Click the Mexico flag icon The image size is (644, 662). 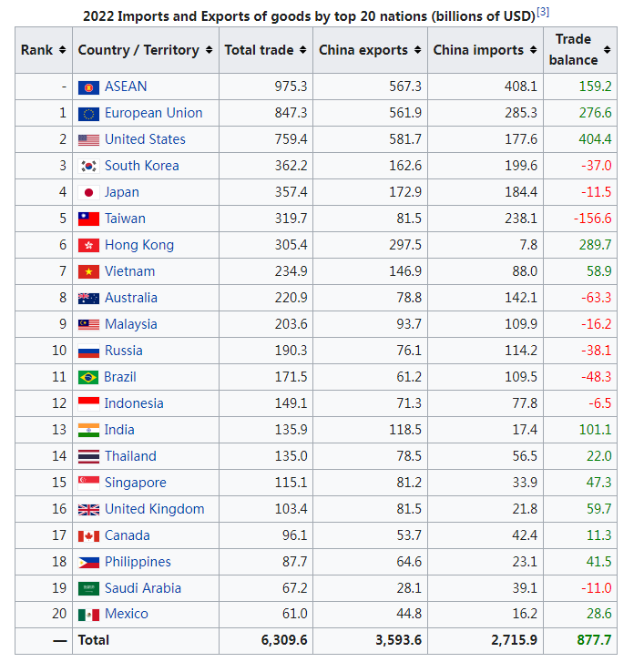point(88,616)
